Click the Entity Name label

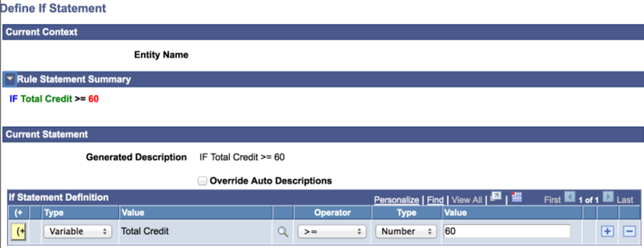click(161, 55)
